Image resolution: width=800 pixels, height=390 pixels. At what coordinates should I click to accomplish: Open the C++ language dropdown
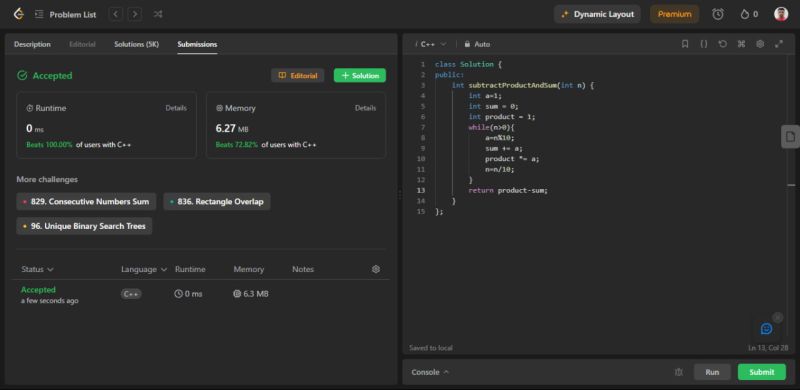coord(431,44)
